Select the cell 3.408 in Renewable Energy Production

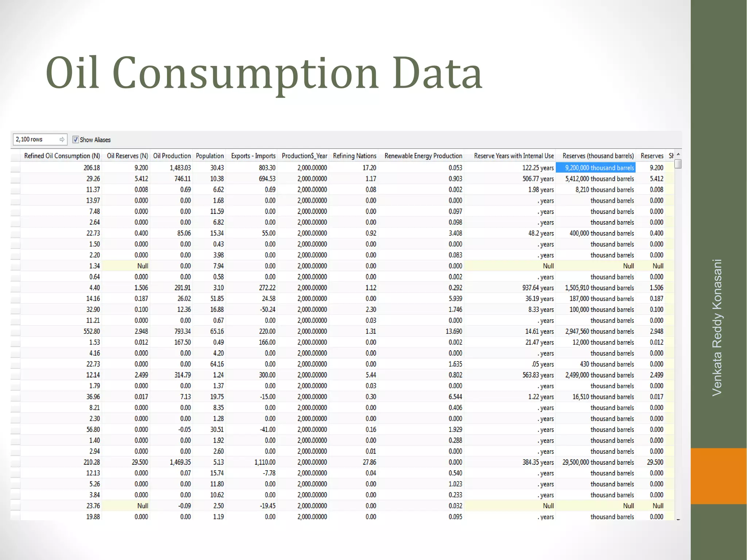422,233
